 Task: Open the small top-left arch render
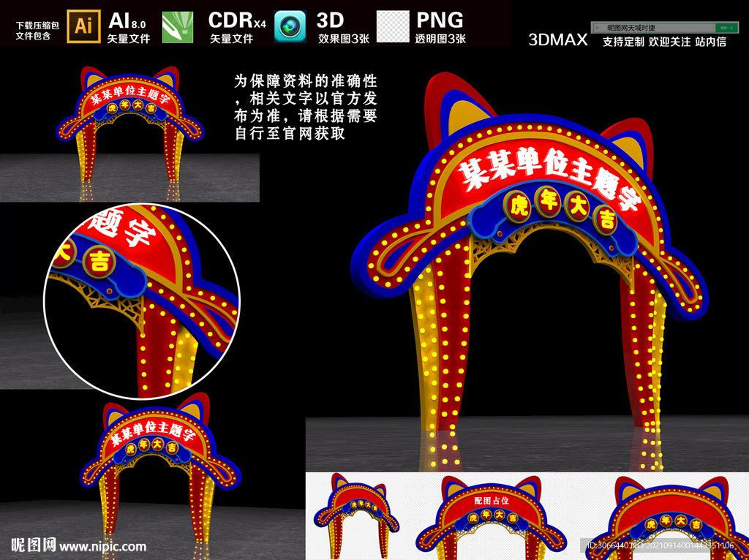129,134
